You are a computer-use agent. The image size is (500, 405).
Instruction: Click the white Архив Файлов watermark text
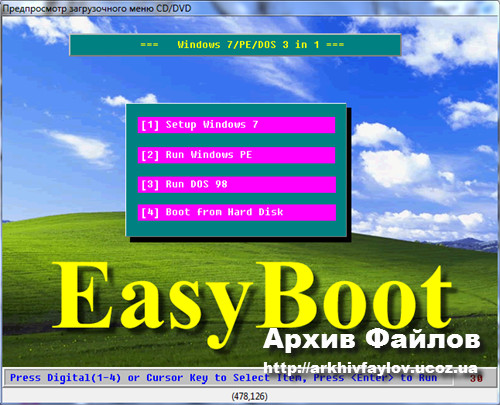(372, 339)
